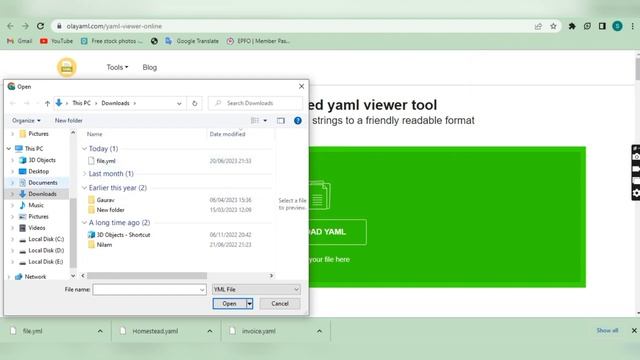
Task: Select the New folder item
Action: click(x=110, y=210)
